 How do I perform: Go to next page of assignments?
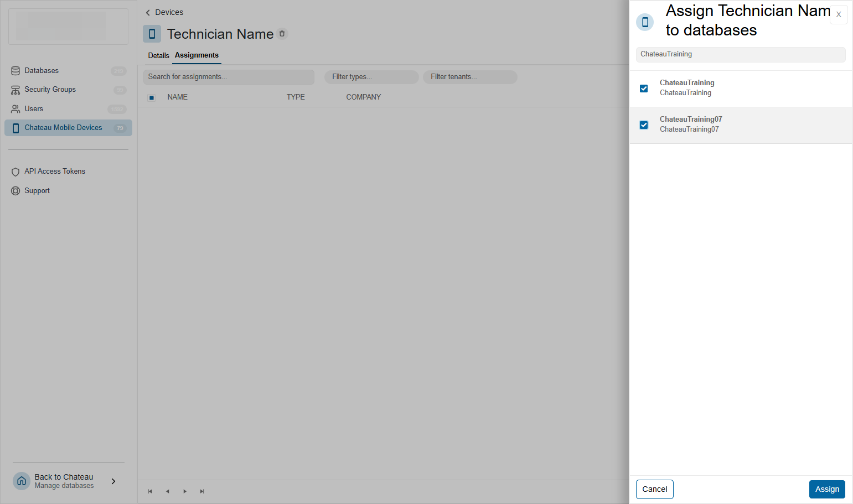pos(185,491)
